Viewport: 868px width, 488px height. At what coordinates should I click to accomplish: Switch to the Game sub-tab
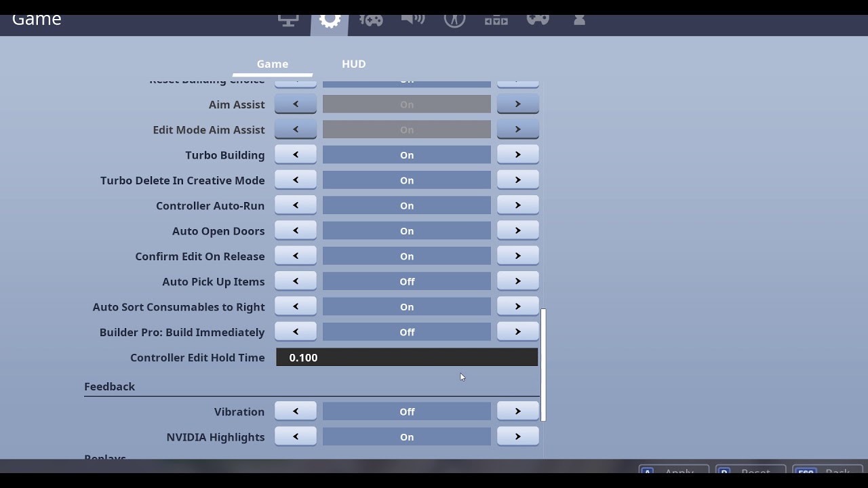click(x=273, y=64)
